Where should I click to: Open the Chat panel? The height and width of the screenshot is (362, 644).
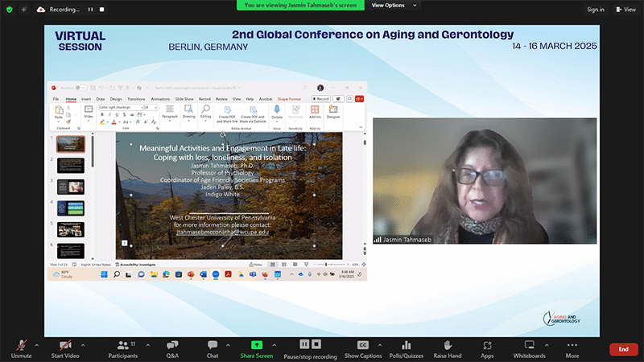[x=213, y=344]
